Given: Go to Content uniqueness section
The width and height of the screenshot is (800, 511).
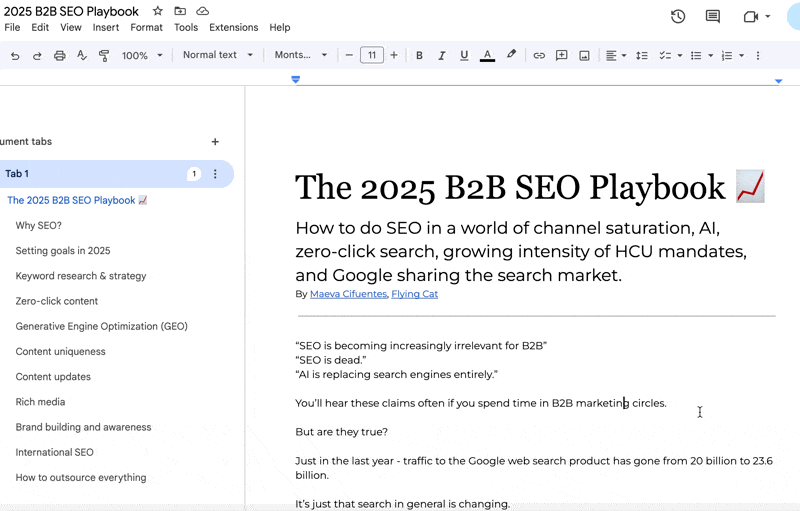Looking at the screenshot, I should tap(60, 352).
